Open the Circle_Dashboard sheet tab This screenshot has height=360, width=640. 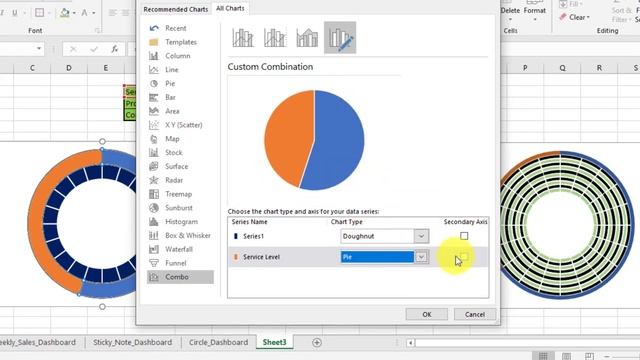tap(218, 342)
